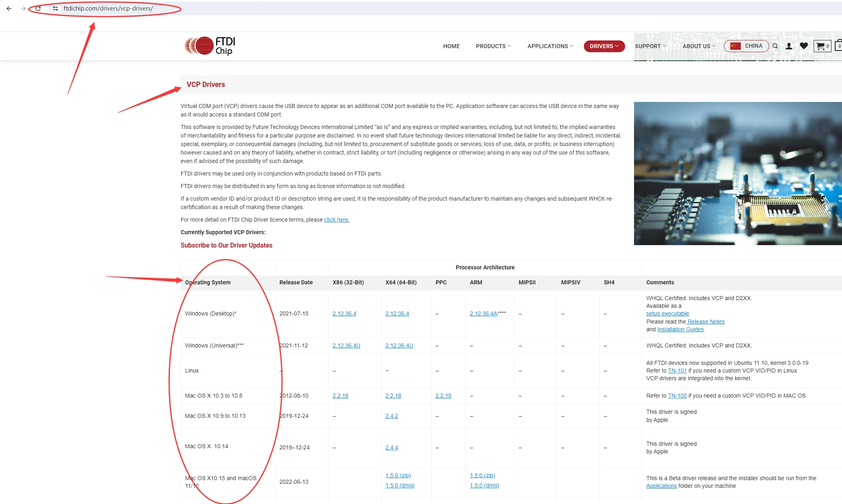Viewport: 842px width, 504px height.
Task: Click the China region flag button
Action: pyautogui.click(x=746, y=46)
